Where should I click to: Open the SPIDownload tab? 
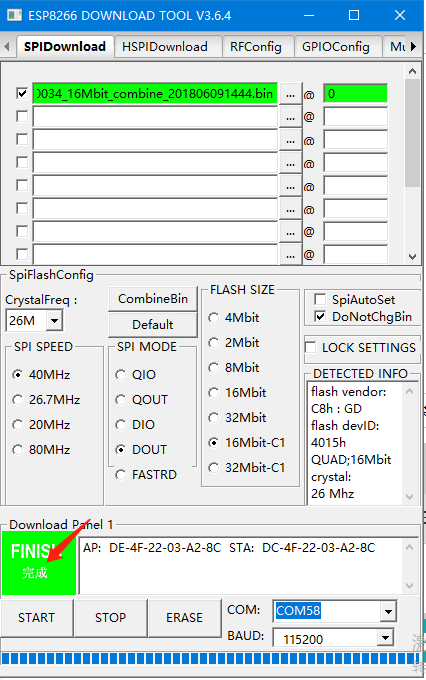pyautogui.click(x=65, y=46)
